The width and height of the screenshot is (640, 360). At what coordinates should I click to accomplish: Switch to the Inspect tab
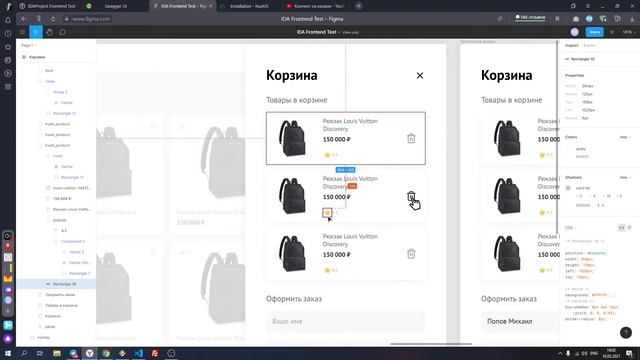click(571, 45)
